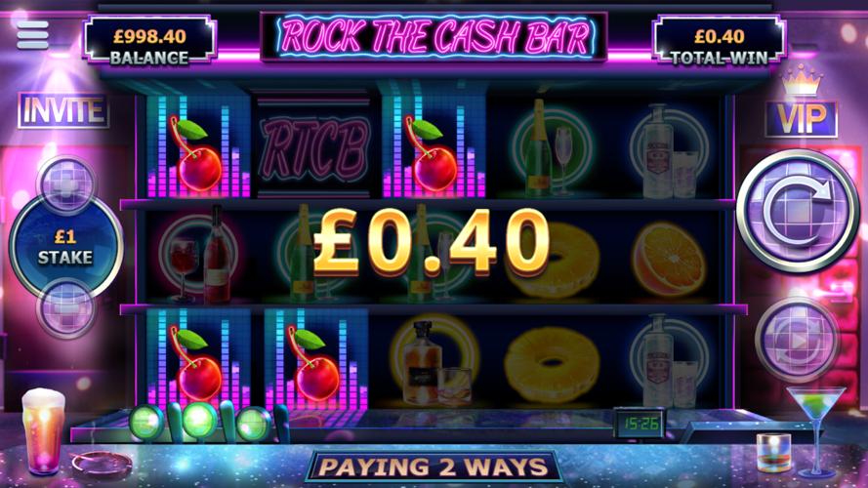Click the digital clock showing 15:26

click(640, 424)
